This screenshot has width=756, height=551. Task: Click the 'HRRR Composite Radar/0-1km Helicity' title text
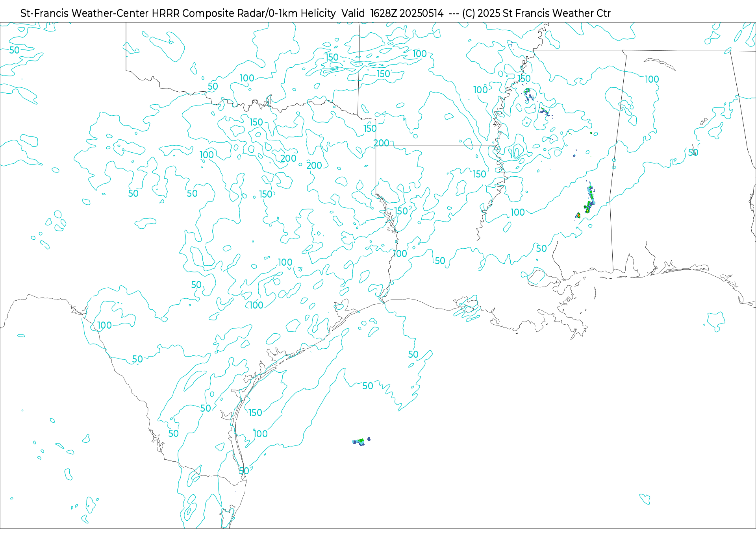point(244,13)
